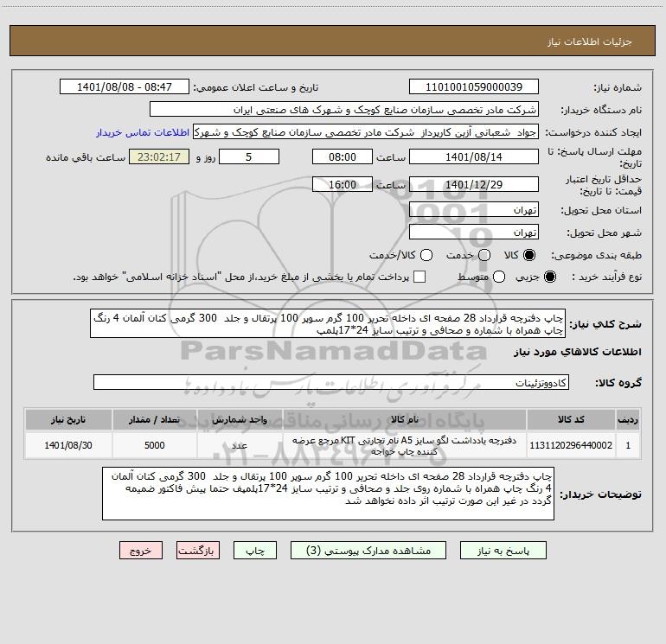
Task: Click the buyer organization name field
Action: point(344,109)
